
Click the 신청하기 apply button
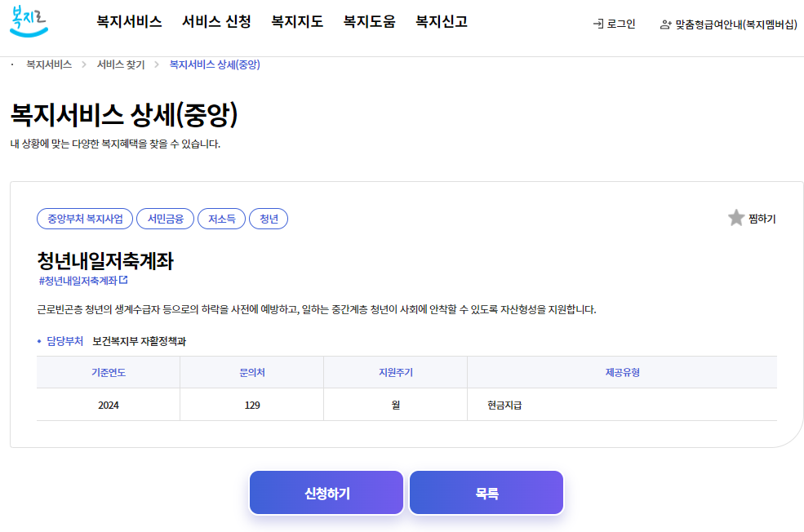coord(326,492)
